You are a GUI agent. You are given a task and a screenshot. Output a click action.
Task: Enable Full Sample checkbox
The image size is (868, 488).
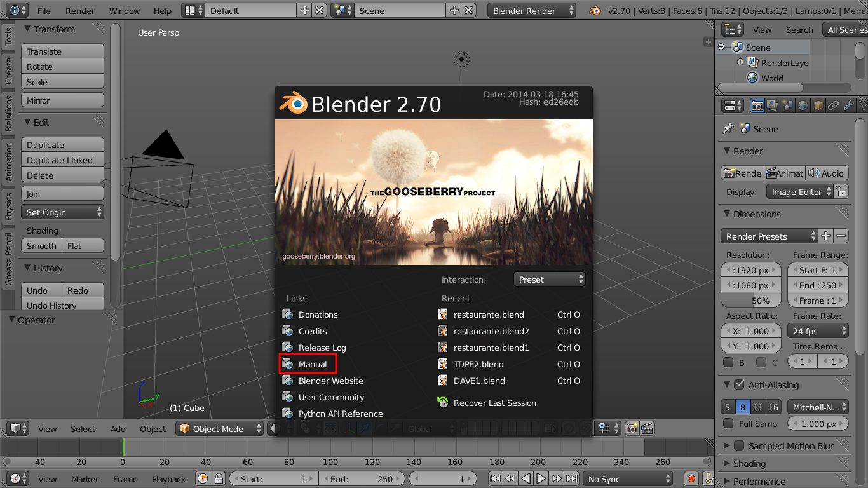pyautogui.click(x=728, y=424)
